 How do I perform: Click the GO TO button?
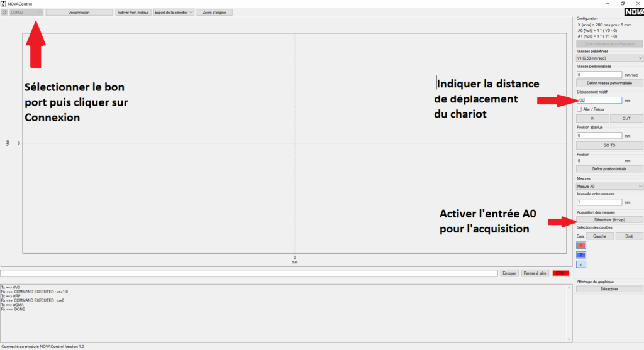tap(609, 145)
